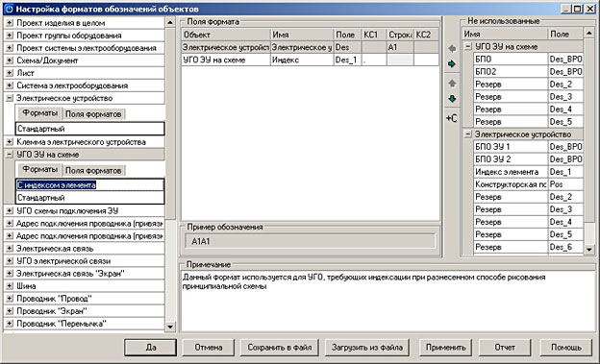Click the 'Отчет' button

tap(505, 347)
